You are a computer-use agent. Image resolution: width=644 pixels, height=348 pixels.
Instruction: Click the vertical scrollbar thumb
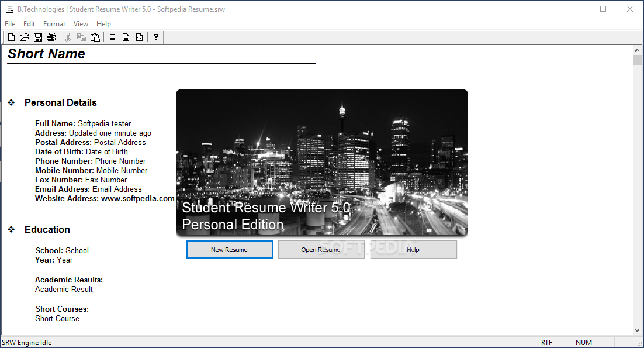637,60
